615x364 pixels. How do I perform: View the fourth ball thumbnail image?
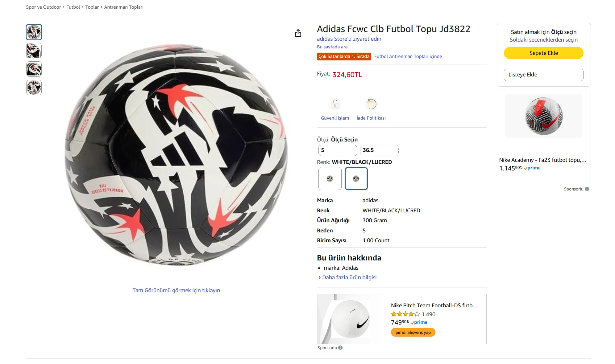pyautogui.click(x=34, y=88)
